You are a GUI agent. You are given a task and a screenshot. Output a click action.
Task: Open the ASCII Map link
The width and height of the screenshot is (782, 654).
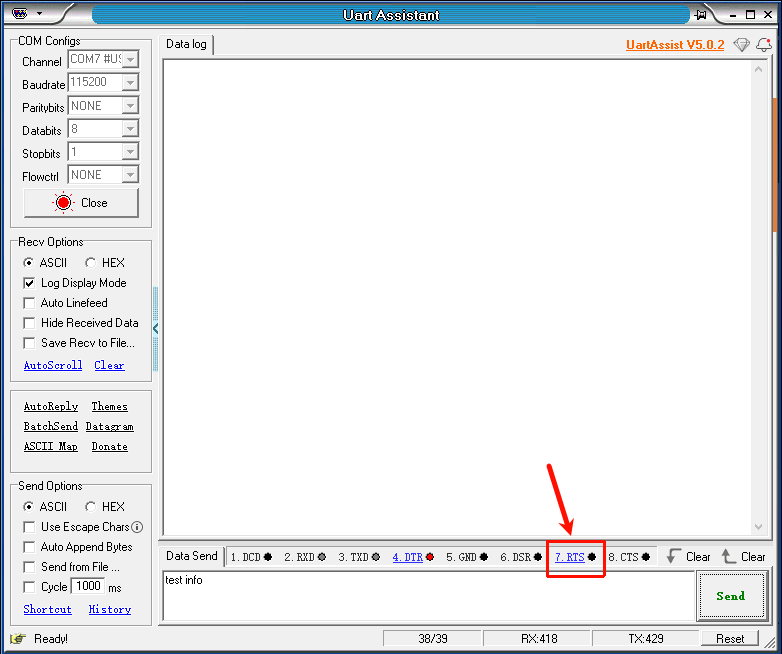(x=51, y=446)
